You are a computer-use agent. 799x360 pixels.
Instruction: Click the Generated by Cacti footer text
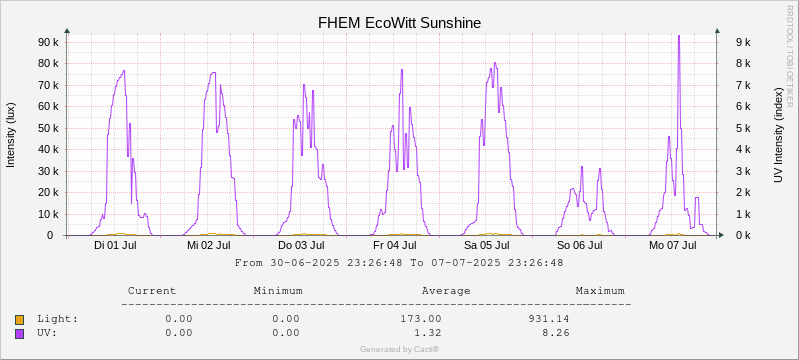[400, 350]
